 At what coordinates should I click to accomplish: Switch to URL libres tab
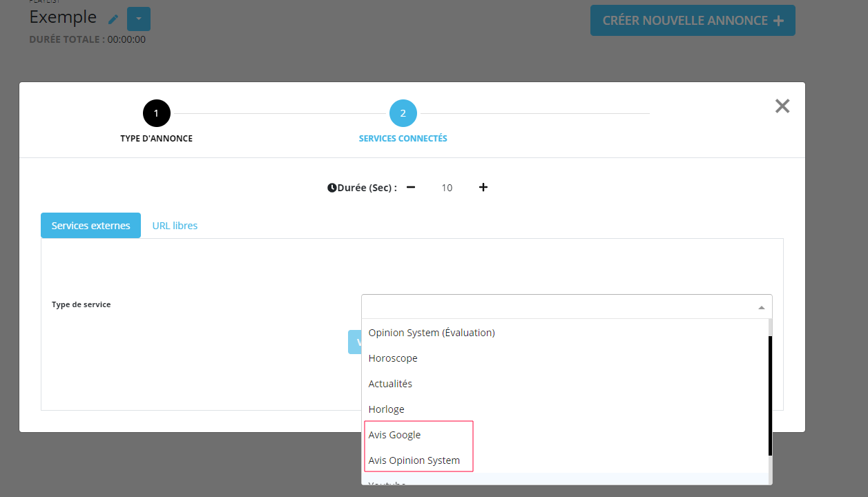tap(175, 226)
